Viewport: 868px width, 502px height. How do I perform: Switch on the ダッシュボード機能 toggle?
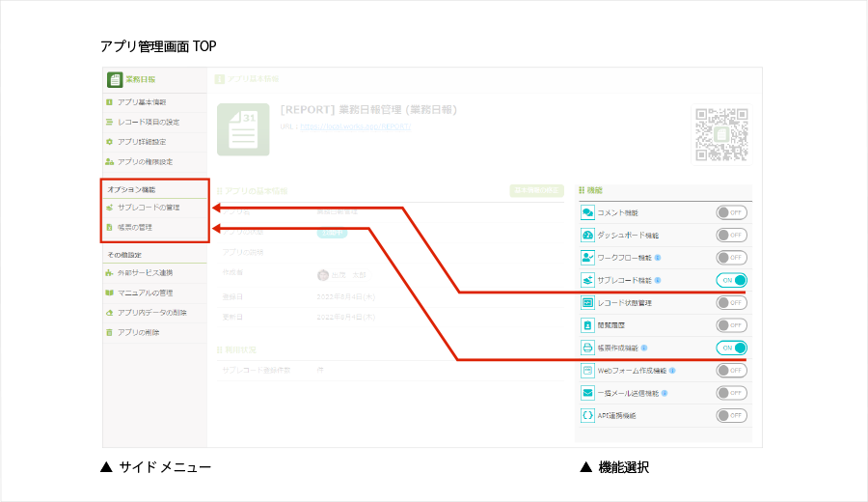[731, 235]
